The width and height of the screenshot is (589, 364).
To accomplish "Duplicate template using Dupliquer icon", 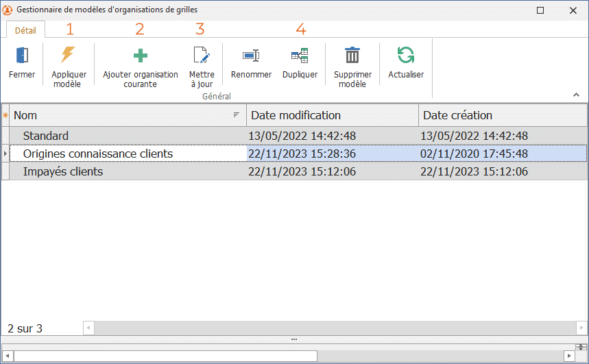I will point(300,56).
